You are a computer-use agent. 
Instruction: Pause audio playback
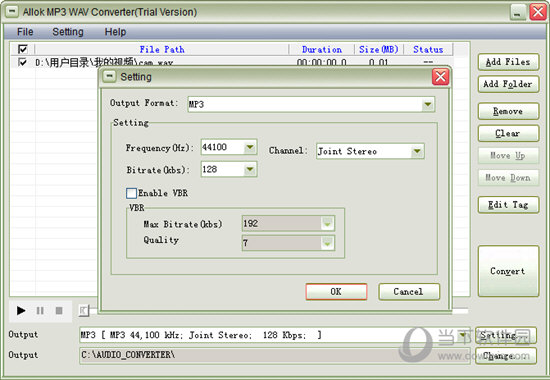point(40,311)
